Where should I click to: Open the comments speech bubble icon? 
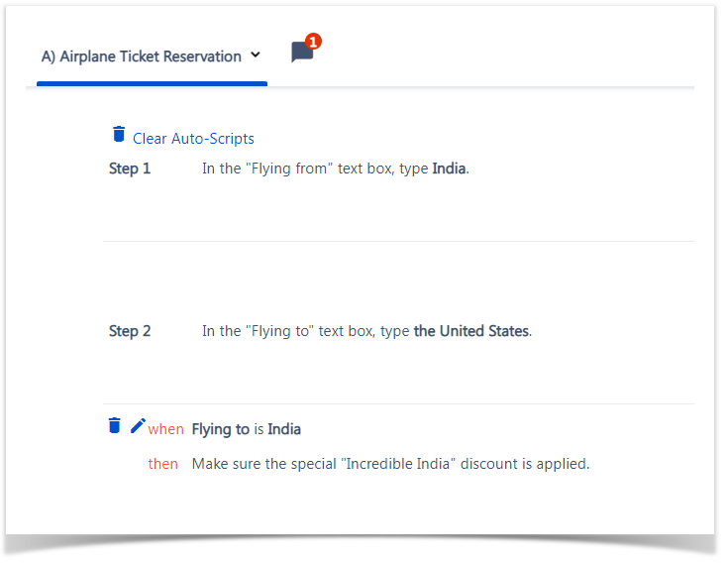(302, 52)
